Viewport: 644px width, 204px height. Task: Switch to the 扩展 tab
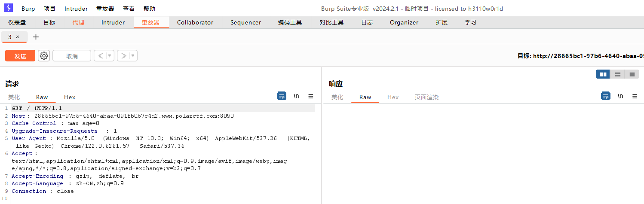[x=442, y=22]
